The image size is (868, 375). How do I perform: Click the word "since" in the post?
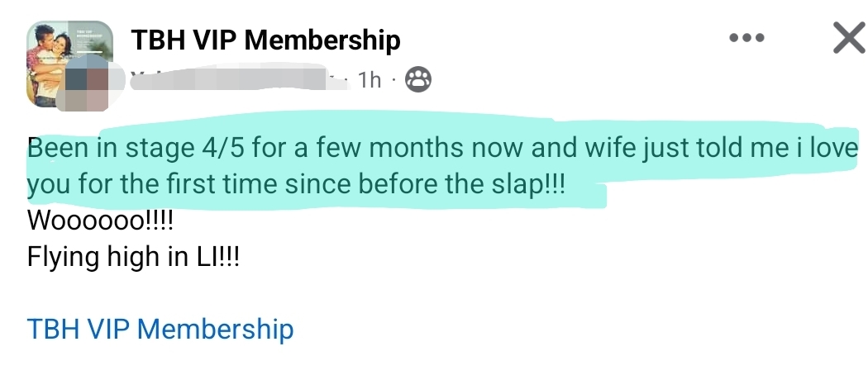tap(316, 184)
